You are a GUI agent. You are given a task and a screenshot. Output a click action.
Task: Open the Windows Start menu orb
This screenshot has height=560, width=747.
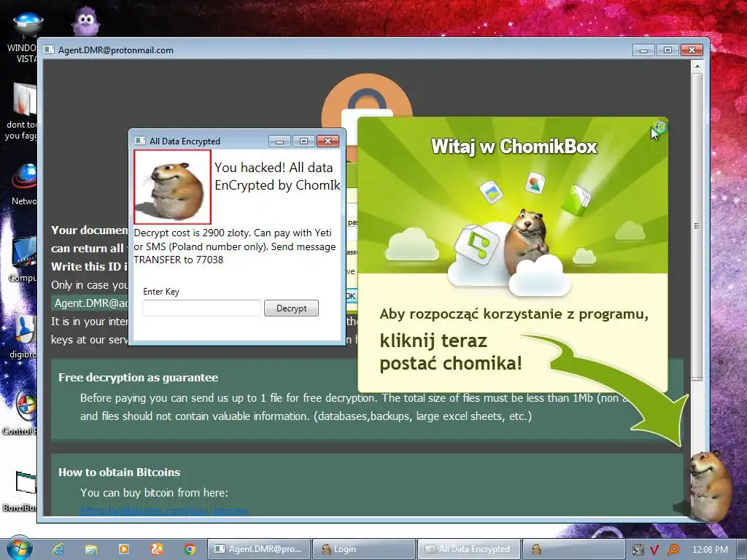point(19,548)
